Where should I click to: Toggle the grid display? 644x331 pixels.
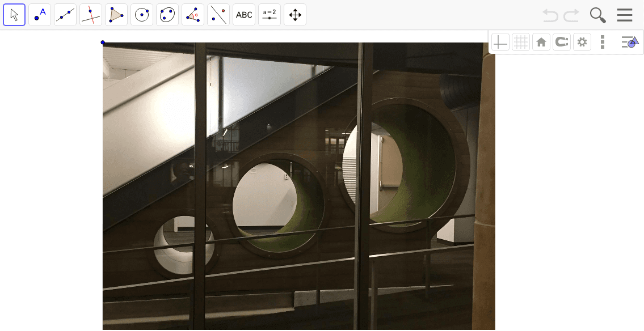click(520, 42)
